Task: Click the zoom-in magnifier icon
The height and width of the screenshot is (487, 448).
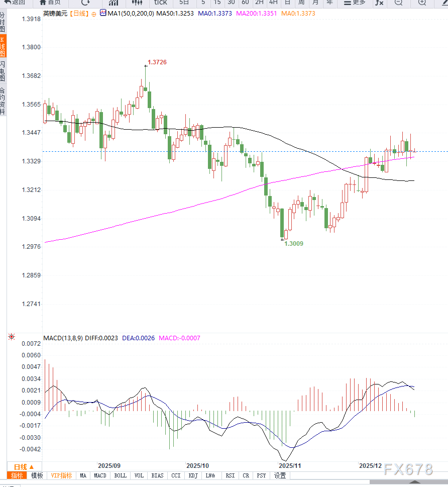Action: point(421,4)
